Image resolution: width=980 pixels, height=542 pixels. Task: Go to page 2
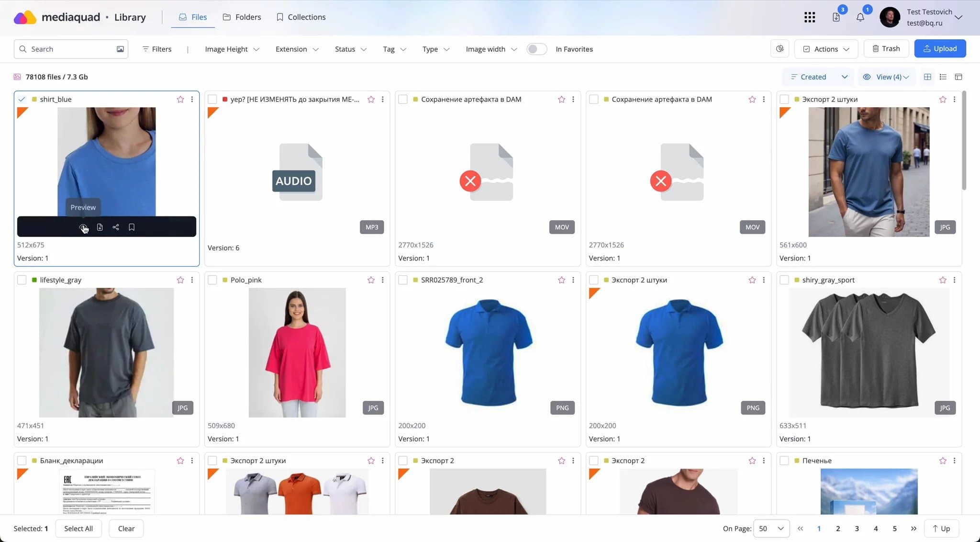[x=838, y=528]
